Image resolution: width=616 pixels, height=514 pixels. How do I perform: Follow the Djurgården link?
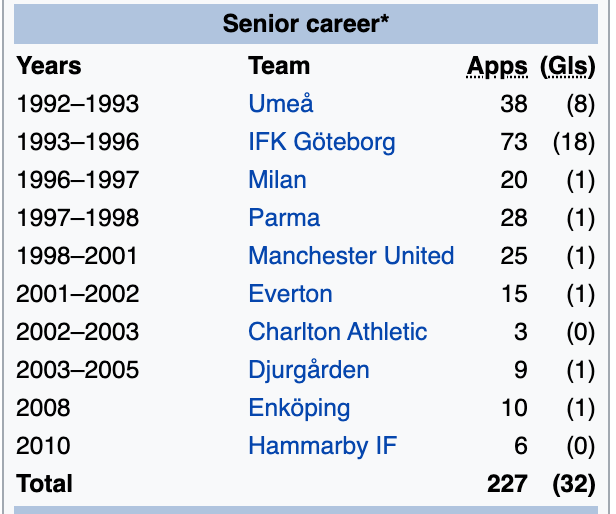[x=308, y=370]
